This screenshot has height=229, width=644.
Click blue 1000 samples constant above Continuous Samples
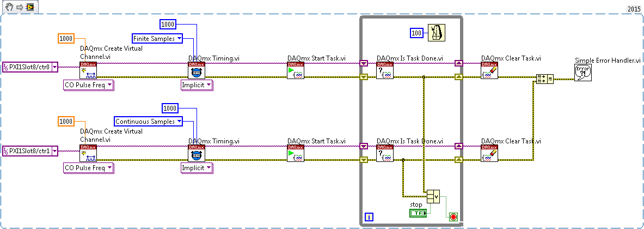[169, 109]
